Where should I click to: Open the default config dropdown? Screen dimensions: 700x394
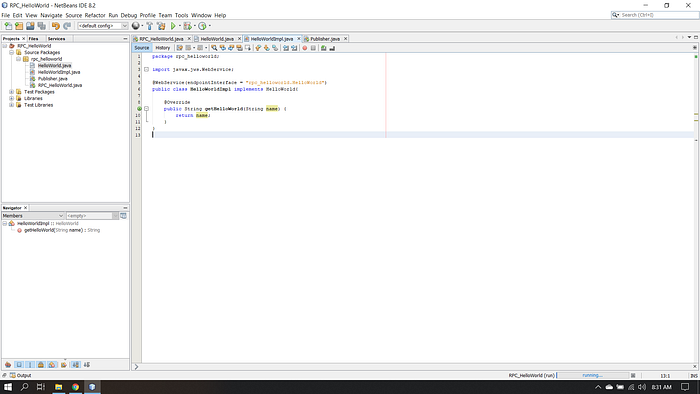click(103, 26)
